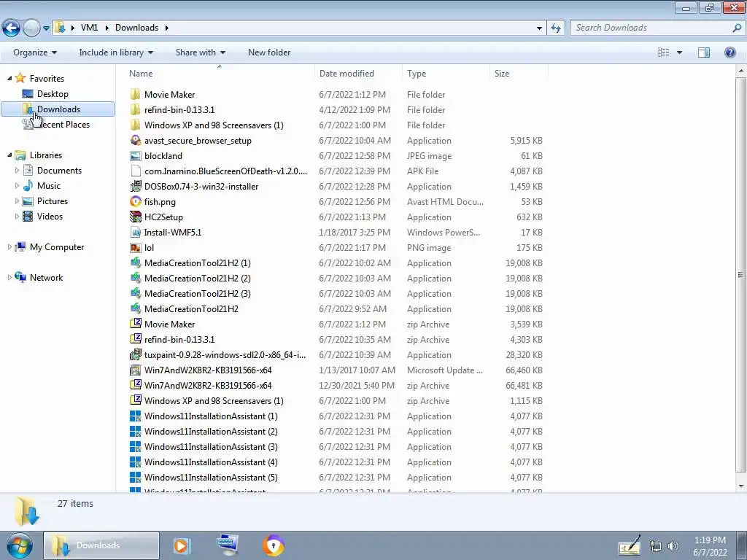Collapse the Favorites tree group
Viewport: 747px width, 560px height.
click(x=9, y=78)
